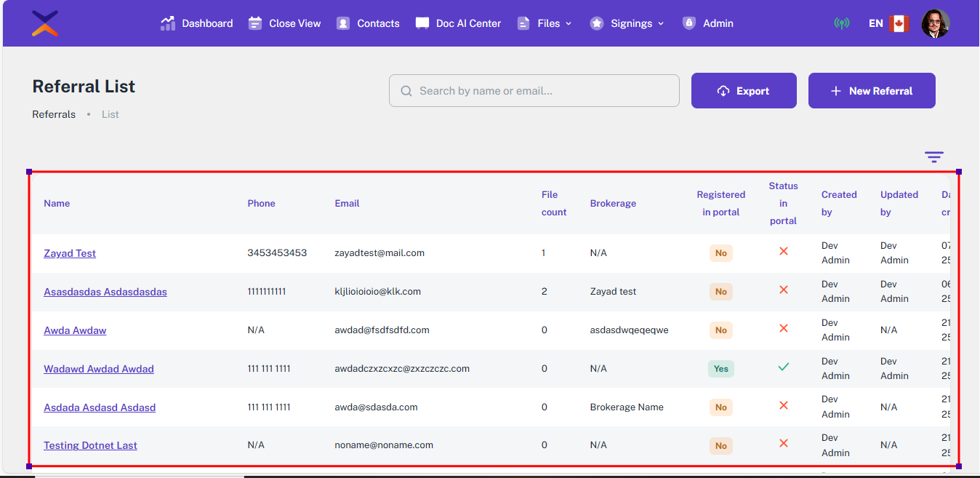Viewport: 980px width, 478px height.
Task: Navigate to Contacts
Action: click(368, 23)
